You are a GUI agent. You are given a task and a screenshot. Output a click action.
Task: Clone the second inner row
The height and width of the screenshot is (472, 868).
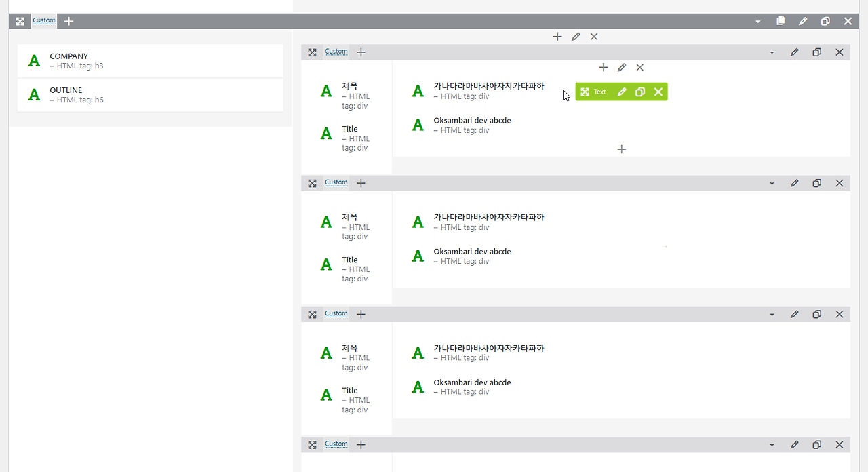click(816, 183)
